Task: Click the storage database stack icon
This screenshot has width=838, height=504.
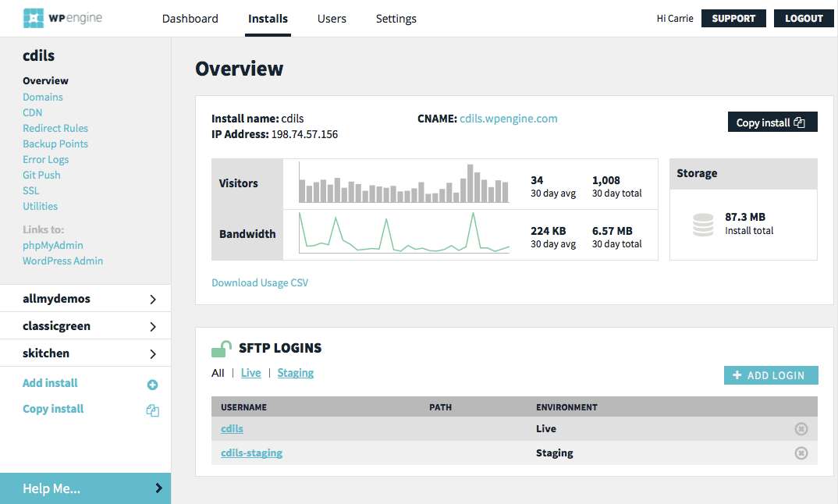Action: coord(703,225)
